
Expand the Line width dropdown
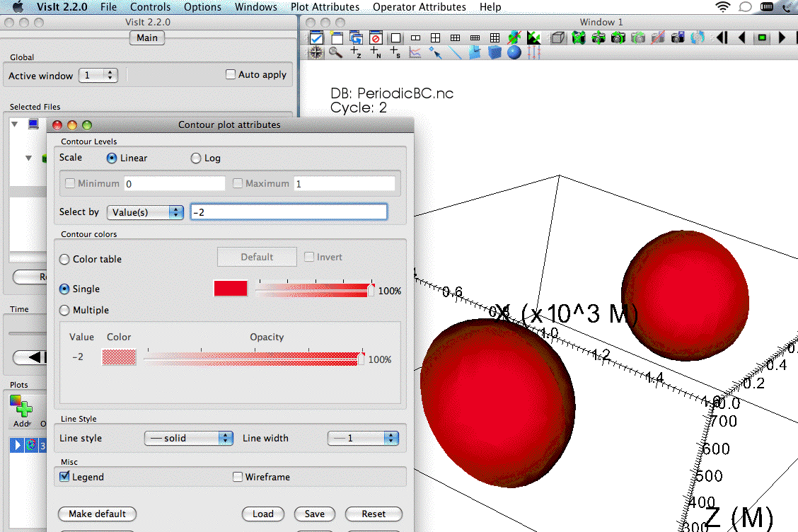tap(363, 439)
